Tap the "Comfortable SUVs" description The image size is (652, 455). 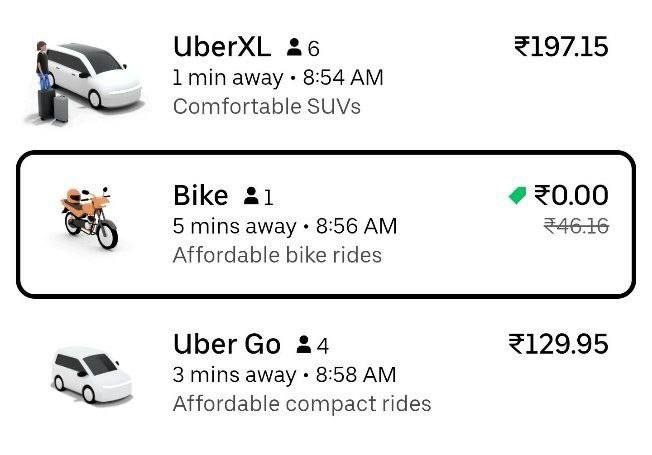coord(267,106)
